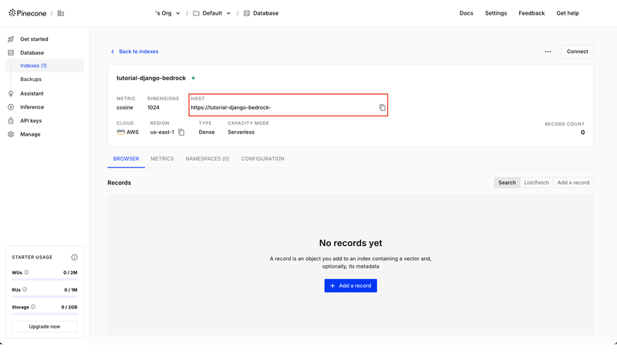617x364 pixels.
Task: Open the Namespaces (0) tab
Action: tap(207, 159)
